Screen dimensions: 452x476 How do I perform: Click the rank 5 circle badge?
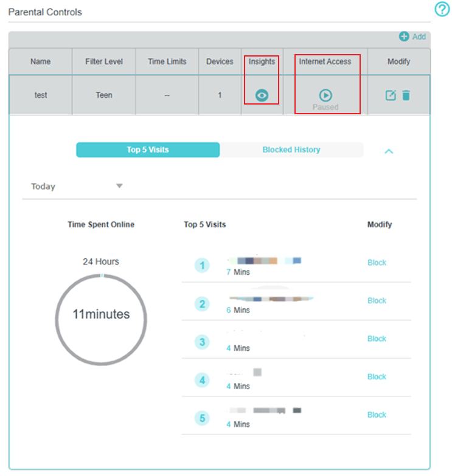[202, 418]
